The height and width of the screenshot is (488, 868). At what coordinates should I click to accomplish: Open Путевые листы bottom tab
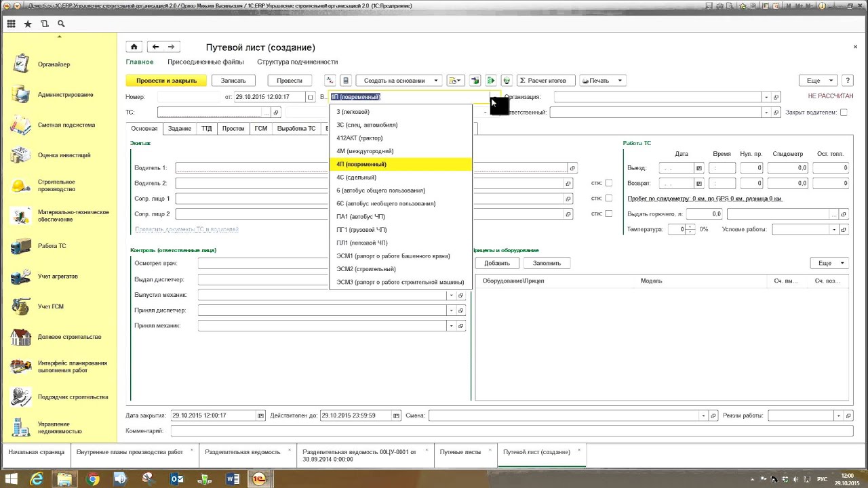click(460, 452)
